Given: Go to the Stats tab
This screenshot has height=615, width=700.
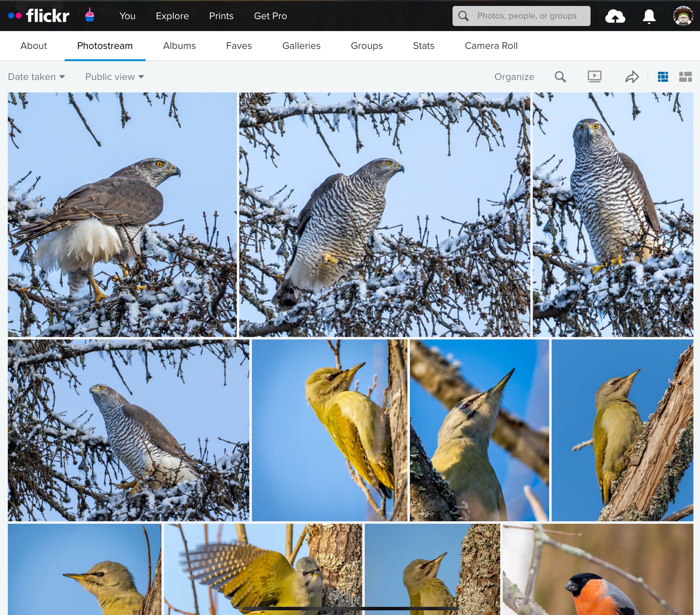Looking at the screenshot, I should (x=423, y=46).
